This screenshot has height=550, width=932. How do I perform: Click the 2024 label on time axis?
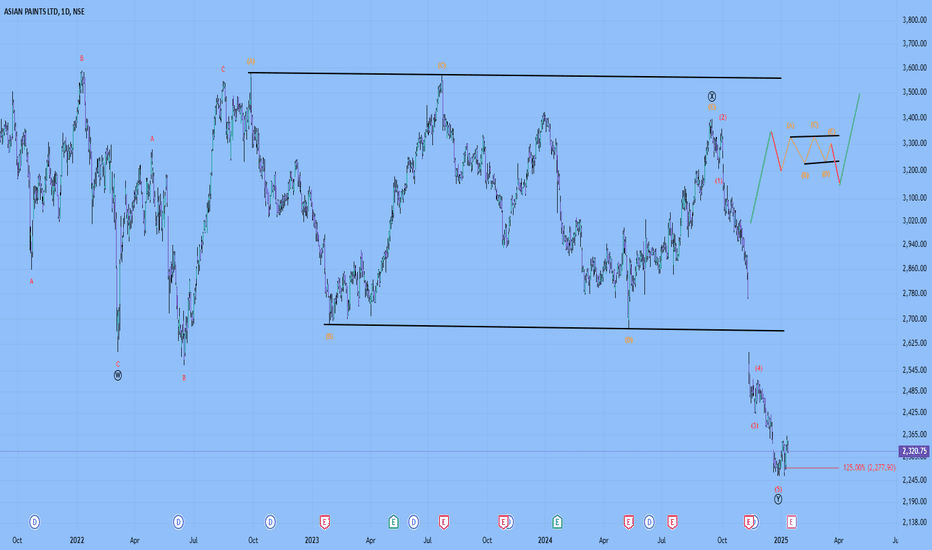click(545, 540)
